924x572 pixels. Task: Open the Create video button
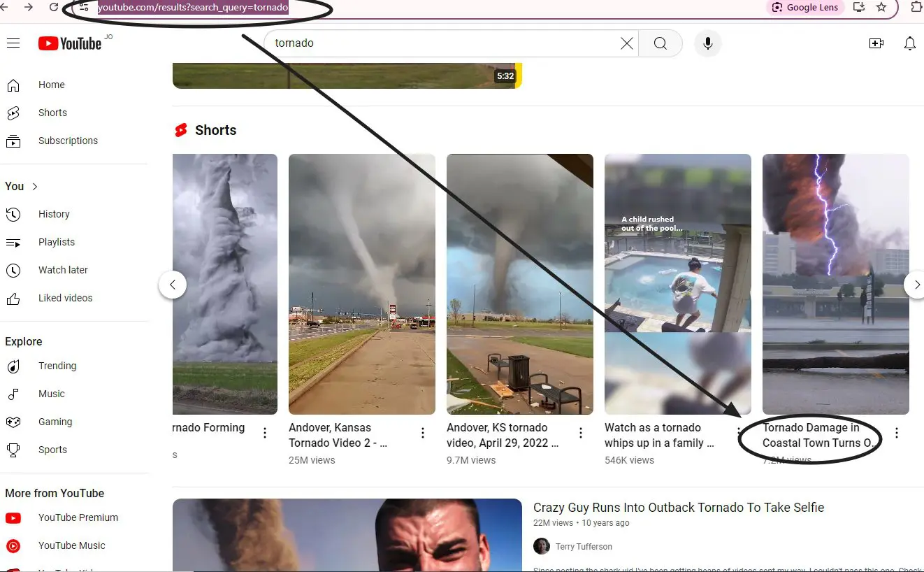point(876,43)
